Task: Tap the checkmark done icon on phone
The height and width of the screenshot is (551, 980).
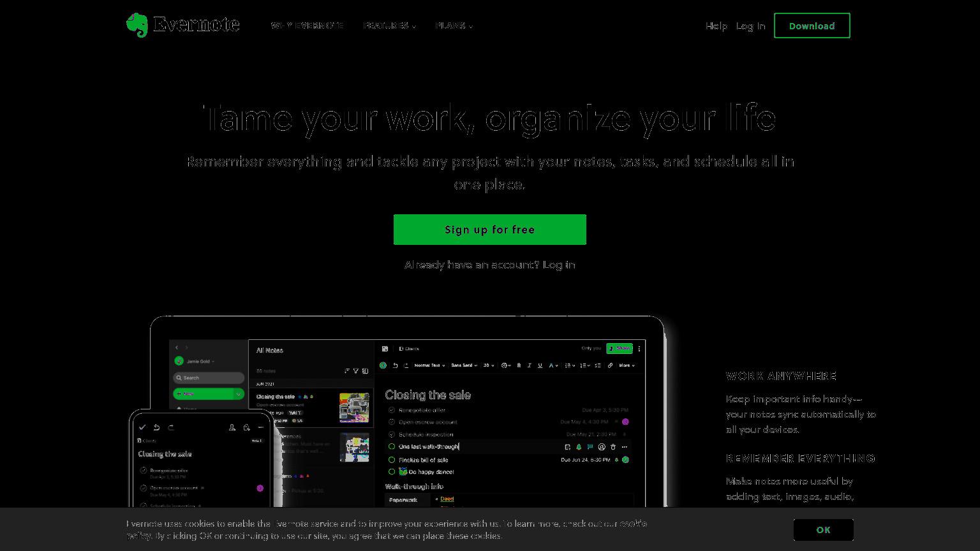Action: pyautogui.click(x=142, y=427)
